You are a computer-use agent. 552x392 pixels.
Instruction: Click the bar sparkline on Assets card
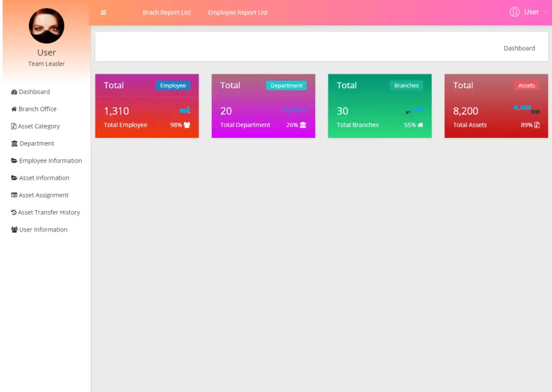(526, 110)
